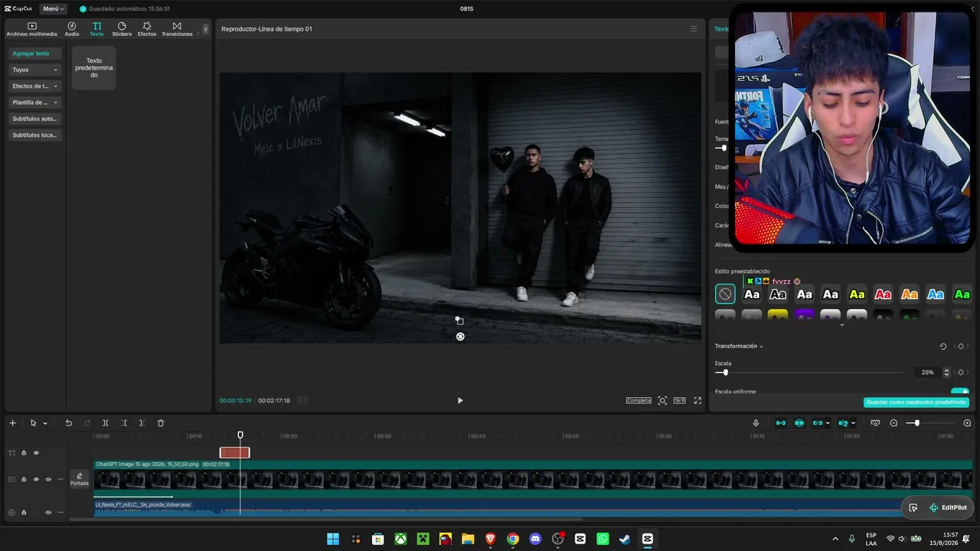
Task: Expand the Efectos de texto category
Action: coord(35,86)
